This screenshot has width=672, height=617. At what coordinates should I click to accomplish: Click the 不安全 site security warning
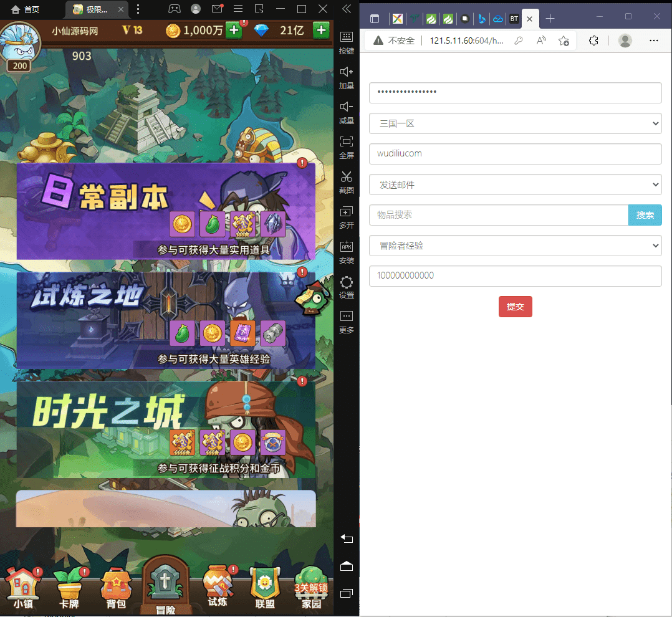coord(394,41)
